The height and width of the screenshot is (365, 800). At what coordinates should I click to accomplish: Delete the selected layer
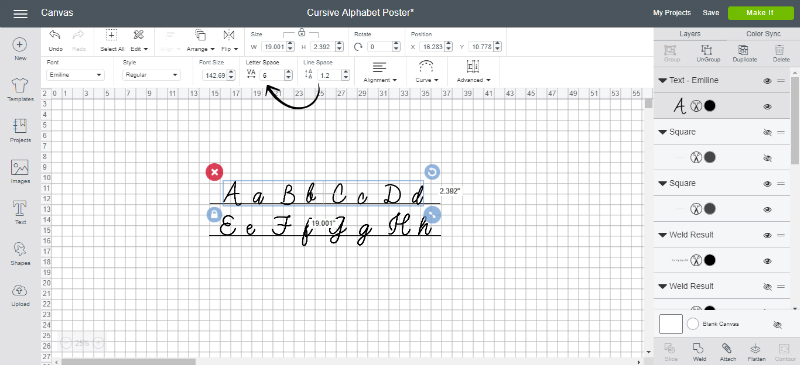(781, 53)
